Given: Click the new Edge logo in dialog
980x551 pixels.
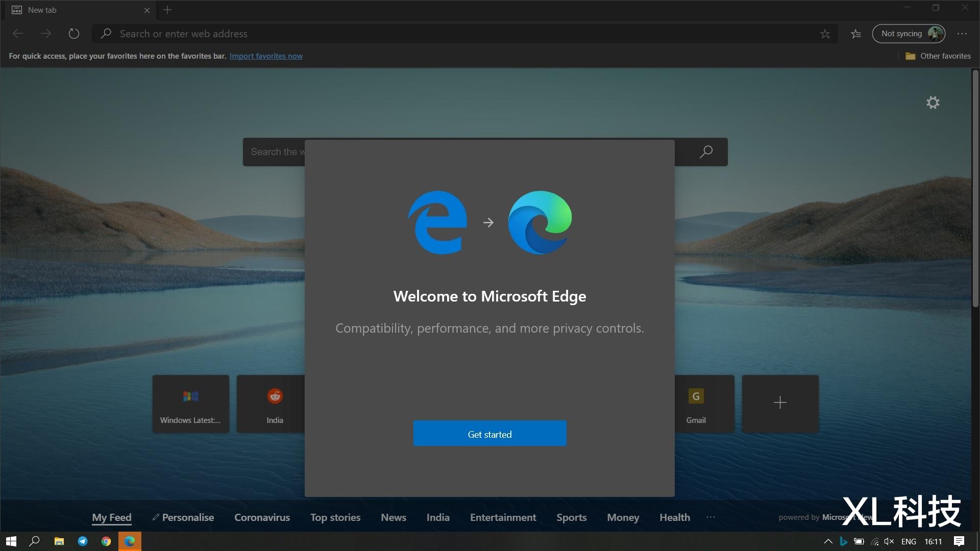Looking at the screenshot, I should pos(540,222).
